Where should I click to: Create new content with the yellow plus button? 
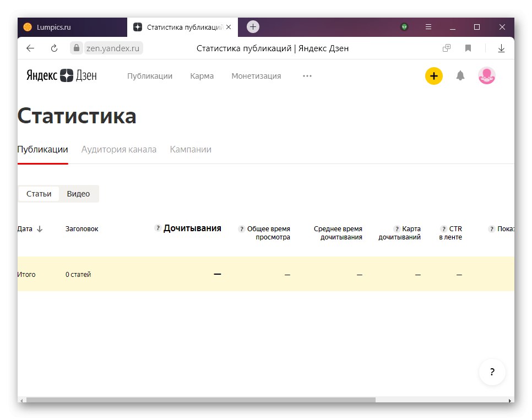[x=433, y=76]
